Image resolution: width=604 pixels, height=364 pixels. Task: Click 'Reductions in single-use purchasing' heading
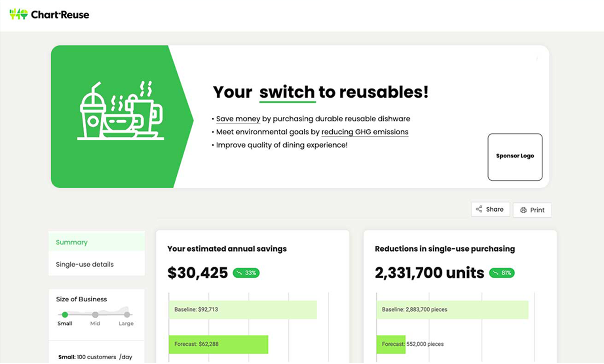click(x=445, y=249)
